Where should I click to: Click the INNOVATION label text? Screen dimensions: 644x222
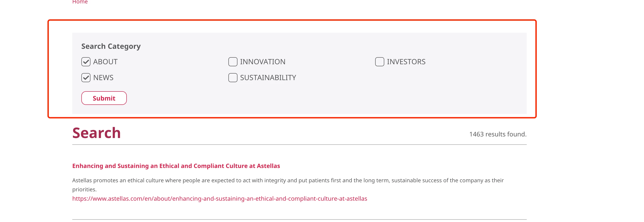tap(262, 62)
